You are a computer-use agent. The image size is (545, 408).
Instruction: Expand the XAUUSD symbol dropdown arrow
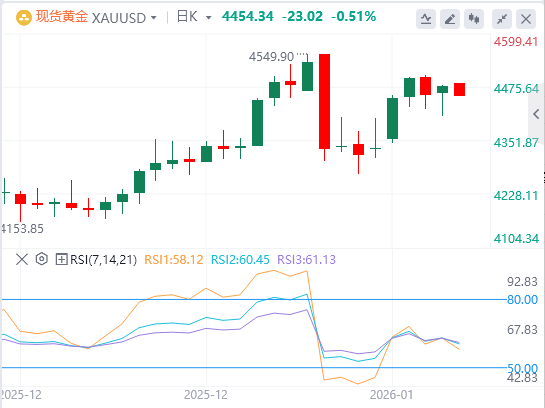click(154, 17)
